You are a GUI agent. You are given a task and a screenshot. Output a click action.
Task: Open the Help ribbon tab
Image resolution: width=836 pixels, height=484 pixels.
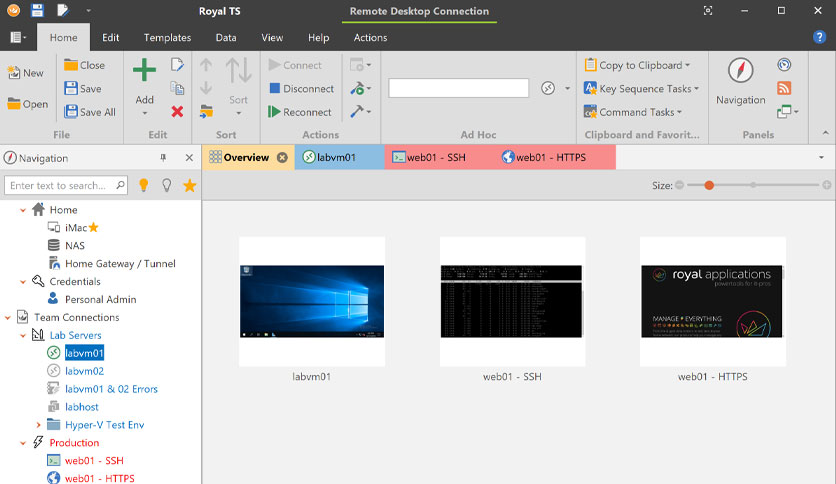point(318,37)
